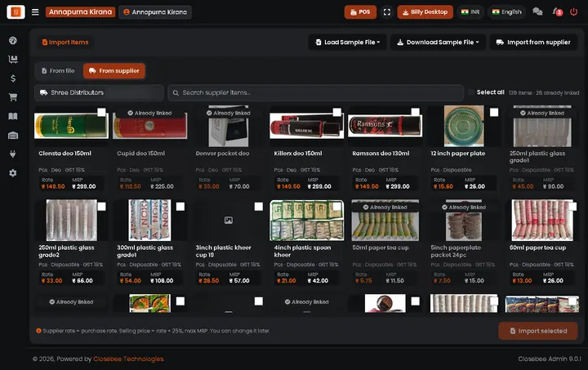588x370 pixels.
Task: Open the chat messages icon
Action: 537,12
